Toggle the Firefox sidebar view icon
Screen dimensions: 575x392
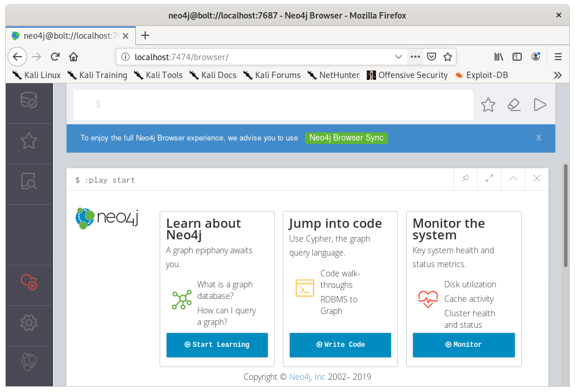[x=517, y=57]
